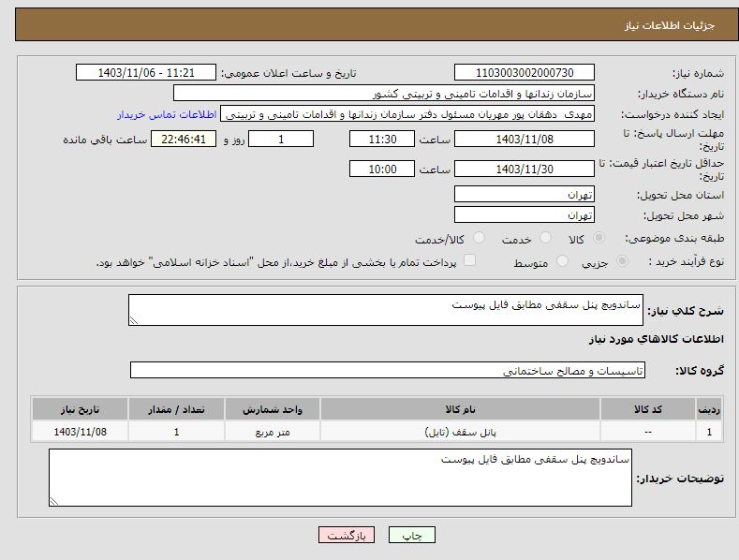This screenshot has height=560, width=739.
Task: Click the نام کالا column header
Action: tap(460, 409)
